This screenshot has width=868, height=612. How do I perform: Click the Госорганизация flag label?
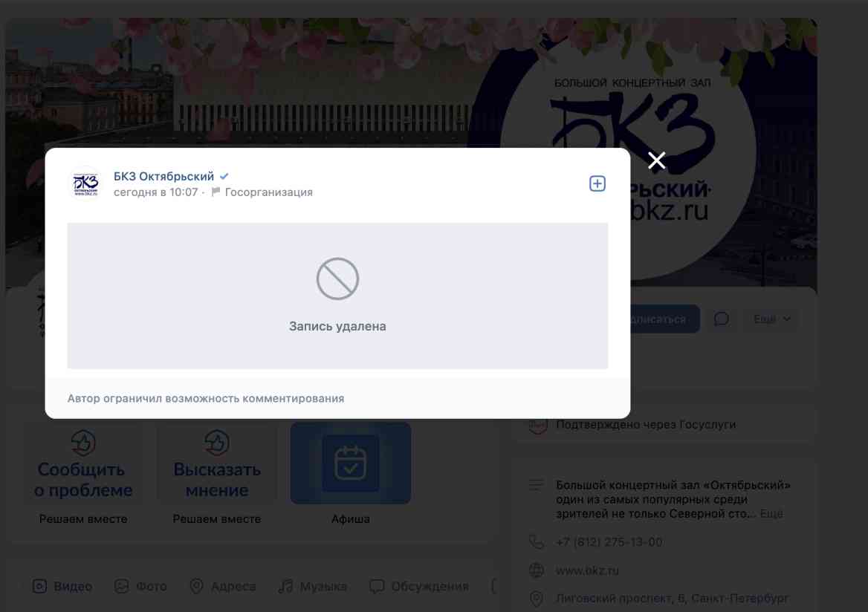point(262,192)
